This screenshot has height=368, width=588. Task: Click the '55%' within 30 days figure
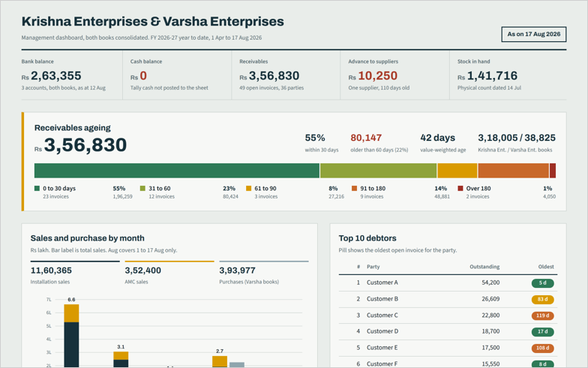pos(315,138)
